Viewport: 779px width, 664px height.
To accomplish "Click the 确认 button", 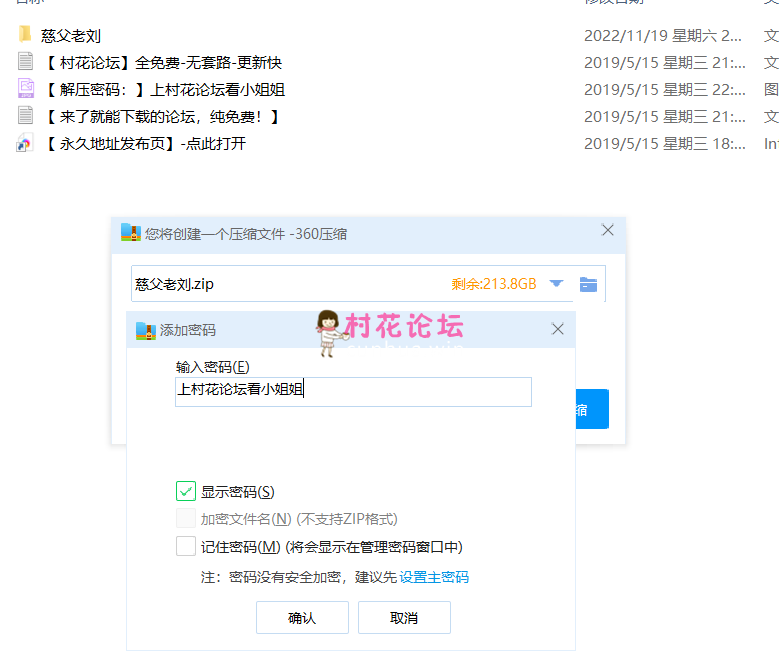I will 302,617.
